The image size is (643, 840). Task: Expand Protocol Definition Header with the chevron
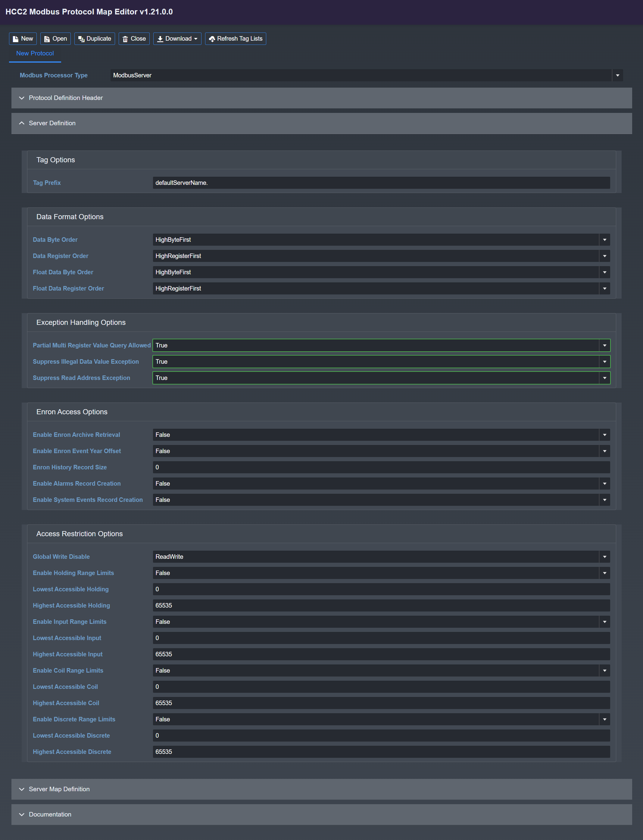(22, 98)
